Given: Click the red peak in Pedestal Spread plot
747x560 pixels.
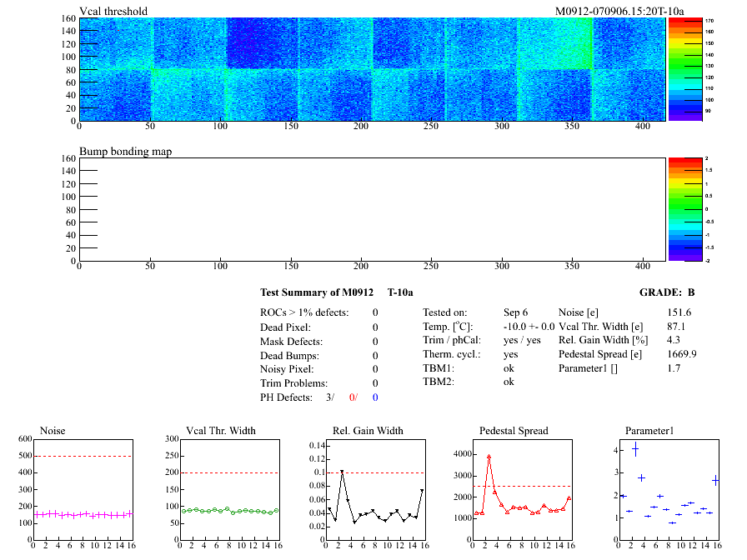Looking at the screenshot, I should point(489,457).
